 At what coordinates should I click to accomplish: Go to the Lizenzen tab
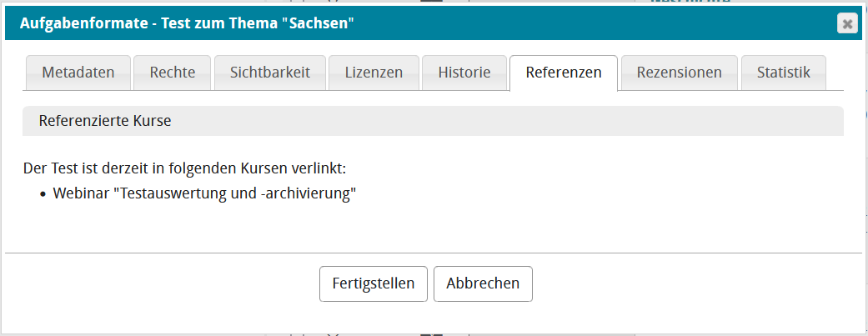click(374, 73)
